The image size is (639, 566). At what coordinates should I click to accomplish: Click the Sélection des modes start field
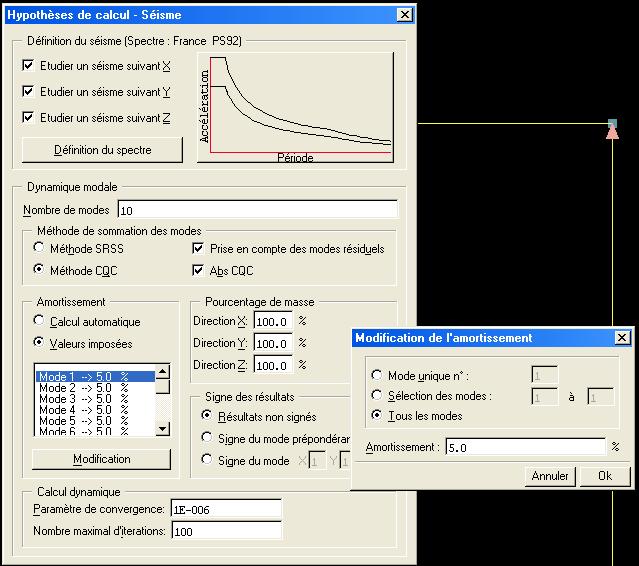[x=545, y=397]
